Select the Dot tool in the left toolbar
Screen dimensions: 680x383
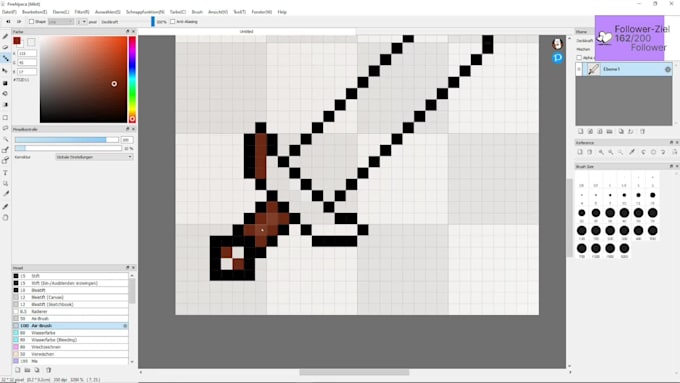pos(6,59)
